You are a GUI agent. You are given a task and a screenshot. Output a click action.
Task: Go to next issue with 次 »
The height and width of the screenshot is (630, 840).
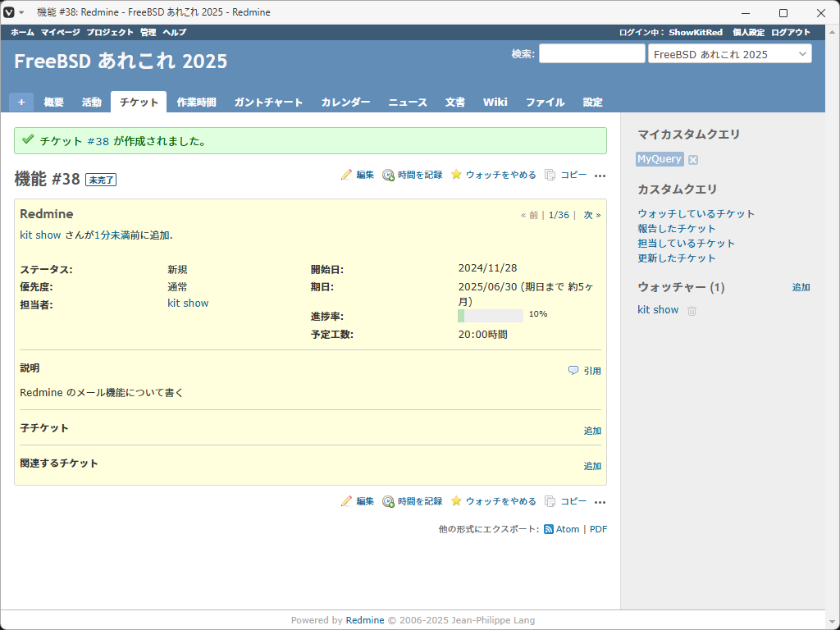coord(592,215)
